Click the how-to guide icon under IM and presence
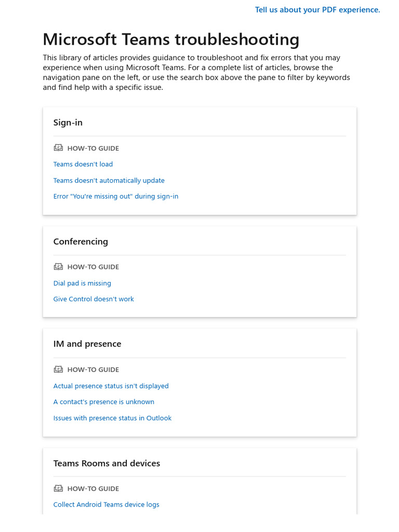 [x=58, y=369]
